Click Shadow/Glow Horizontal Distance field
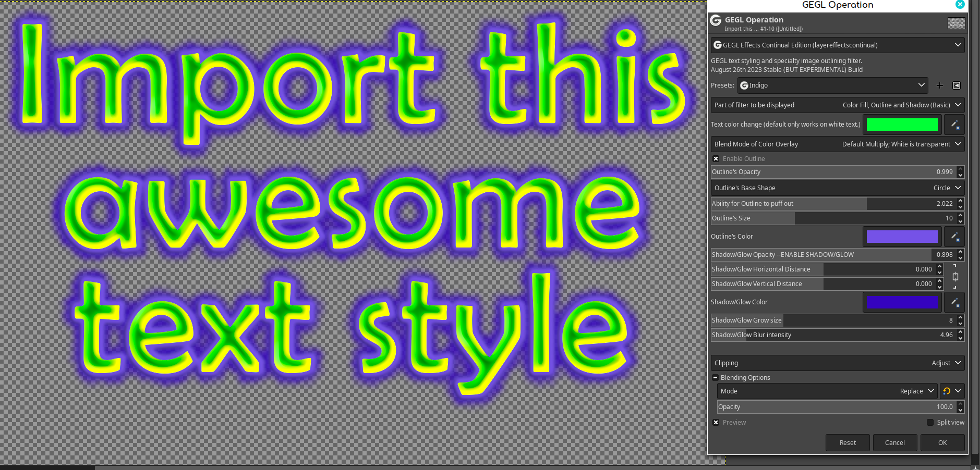This screenshot has width=980, height=470. [823, 269]
